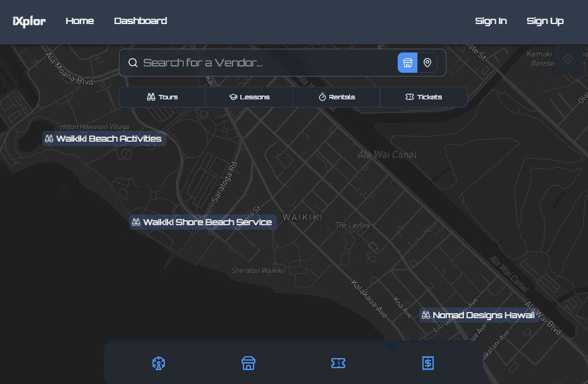Click the magnifier search icon
This screenshot has height=384, width=588.
click(x=133, y=63)
